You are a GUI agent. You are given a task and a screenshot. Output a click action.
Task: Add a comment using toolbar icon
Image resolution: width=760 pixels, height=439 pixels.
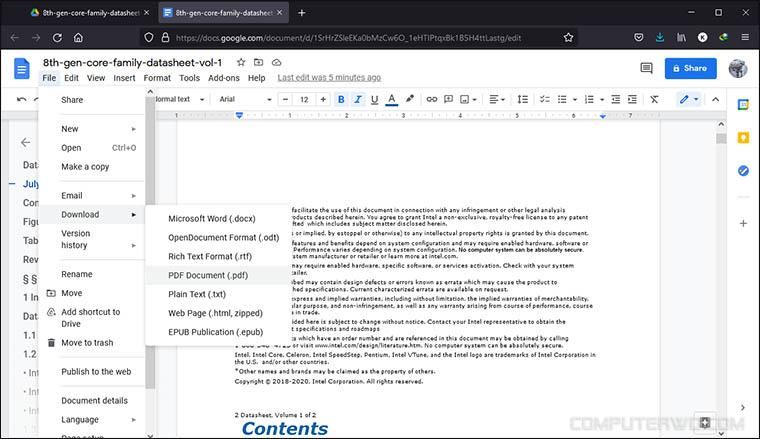(448, 99)
